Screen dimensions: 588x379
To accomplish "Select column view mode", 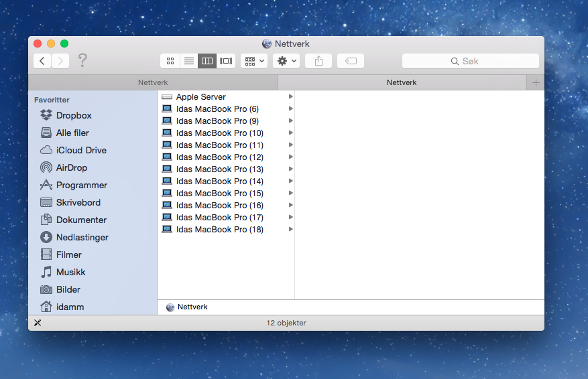I will pos(207,61).
